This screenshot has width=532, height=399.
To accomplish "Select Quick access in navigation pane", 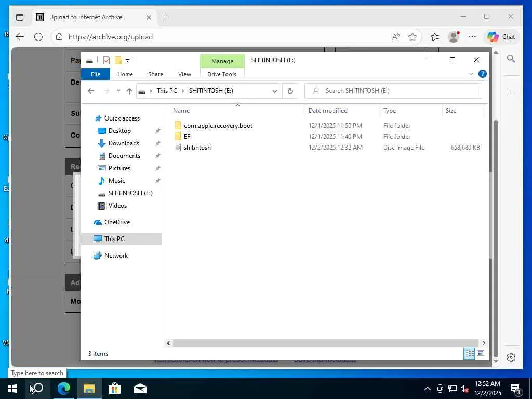I will tap(122, 118).
